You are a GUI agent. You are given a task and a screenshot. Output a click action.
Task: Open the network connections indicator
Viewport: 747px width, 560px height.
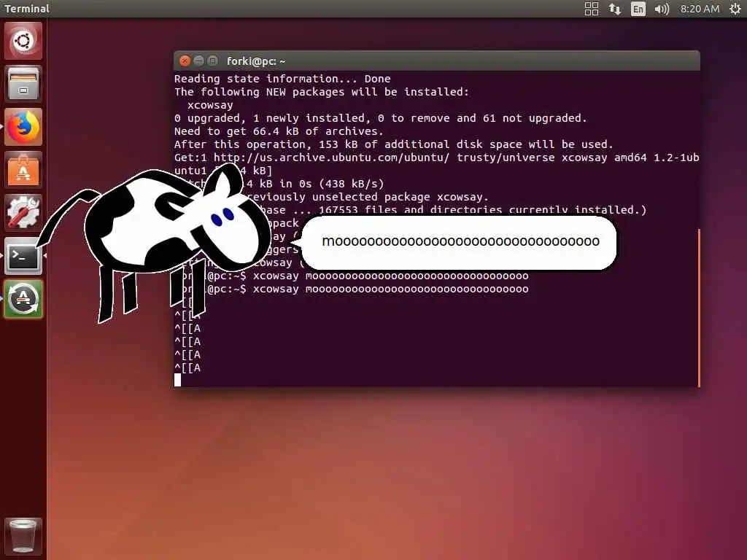(614, 9)
